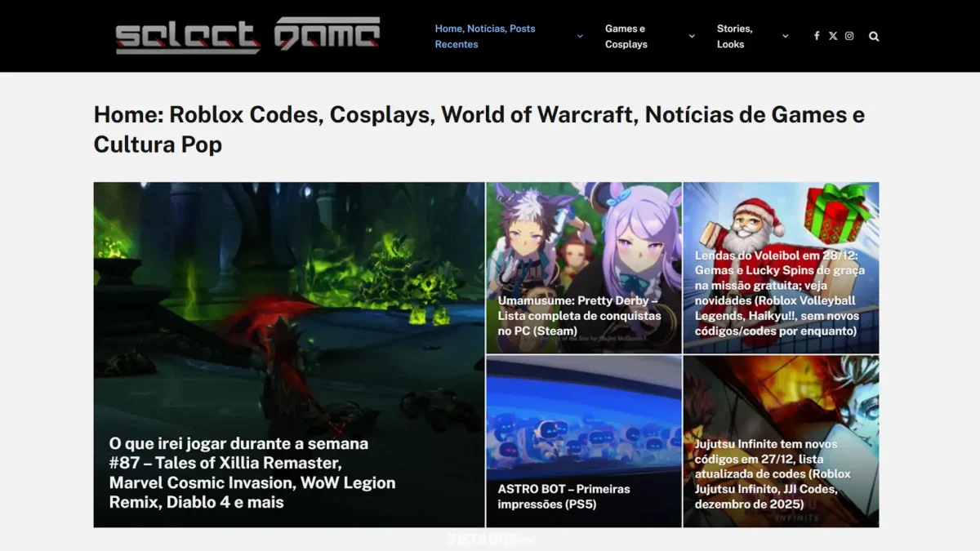Select Games e Cosplays menu item

click(x=626, y=36)
